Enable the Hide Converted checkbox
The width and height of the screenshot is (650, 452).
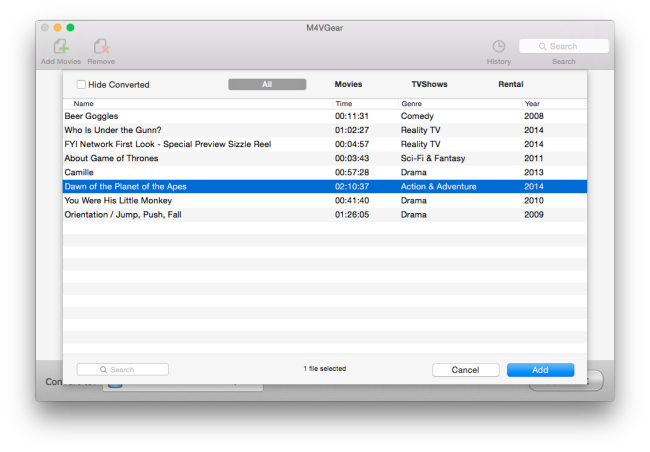(x=81, y=85)
